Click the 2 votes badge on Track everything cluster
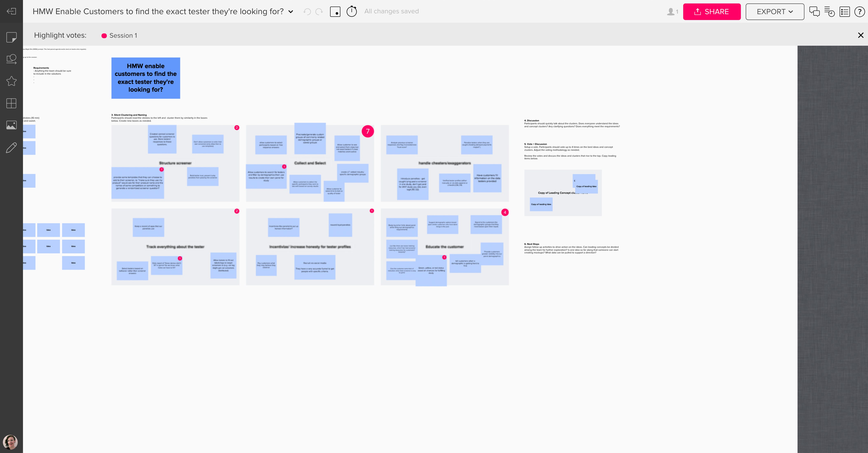The image size is (868, 453). click(x=237, y=211)
